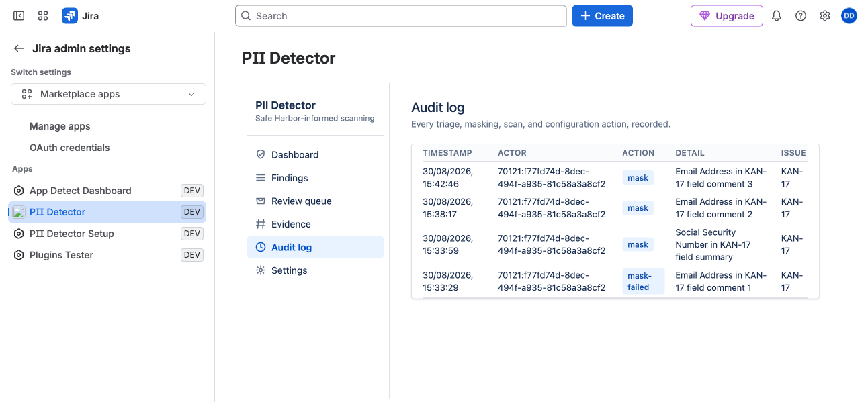Click detail 'Email Address in KAN-17 field comment 2'
The image size is (868, 402).
pyautogui.click(x=720, y=208)
